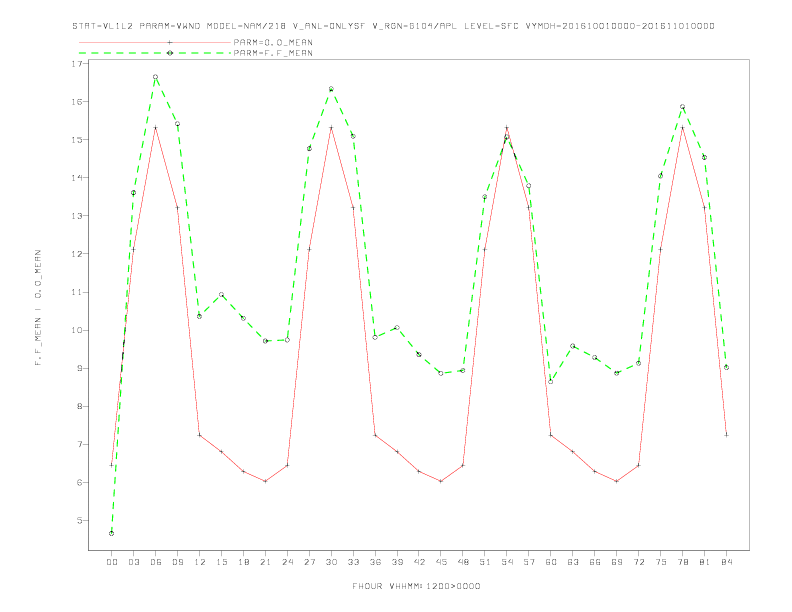The image size is (792, 612).
Task: Click y-axis tick label 5
Action: pos(80,521)
